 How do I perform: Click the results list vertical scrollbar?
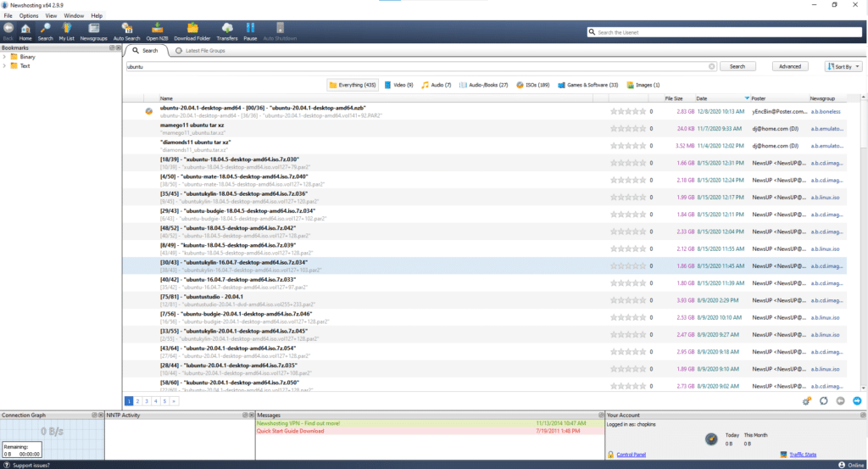coord(863,243)
